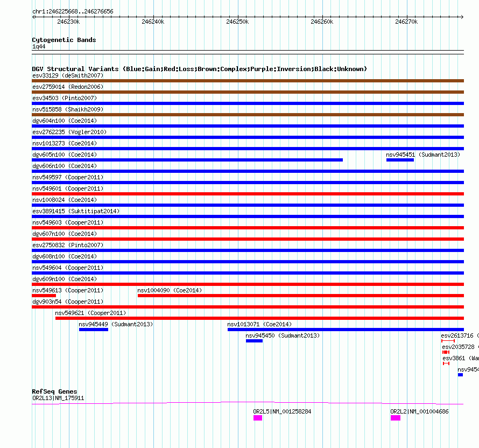Select the nsv549603 (Cooper2011) label
479x448 pixels.
[68, 222]
